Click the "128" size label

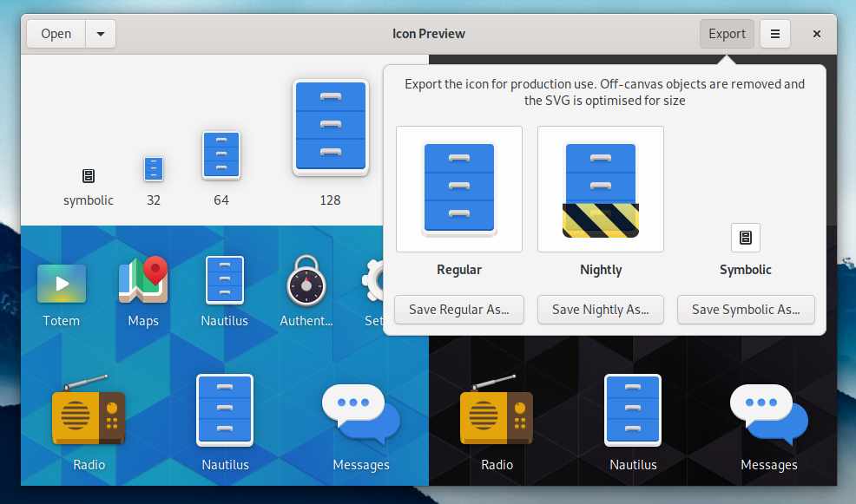coord(330,200)
